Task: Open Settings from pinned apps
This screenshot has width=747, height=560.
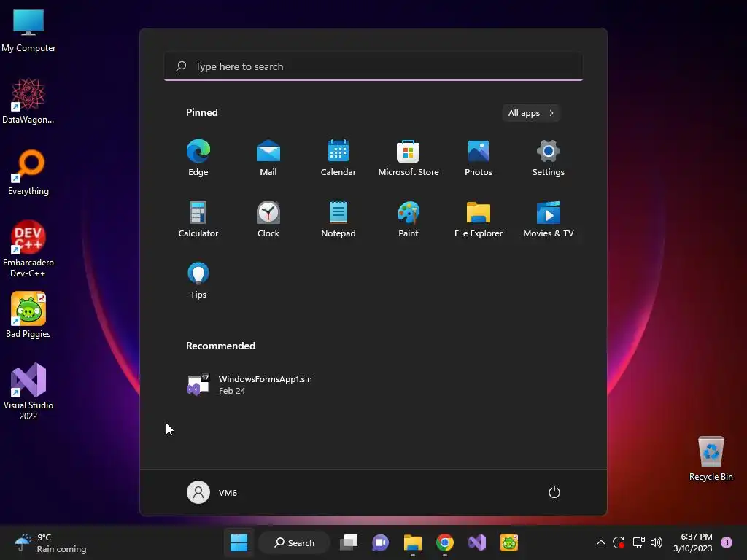Action: tap(549, 157)
